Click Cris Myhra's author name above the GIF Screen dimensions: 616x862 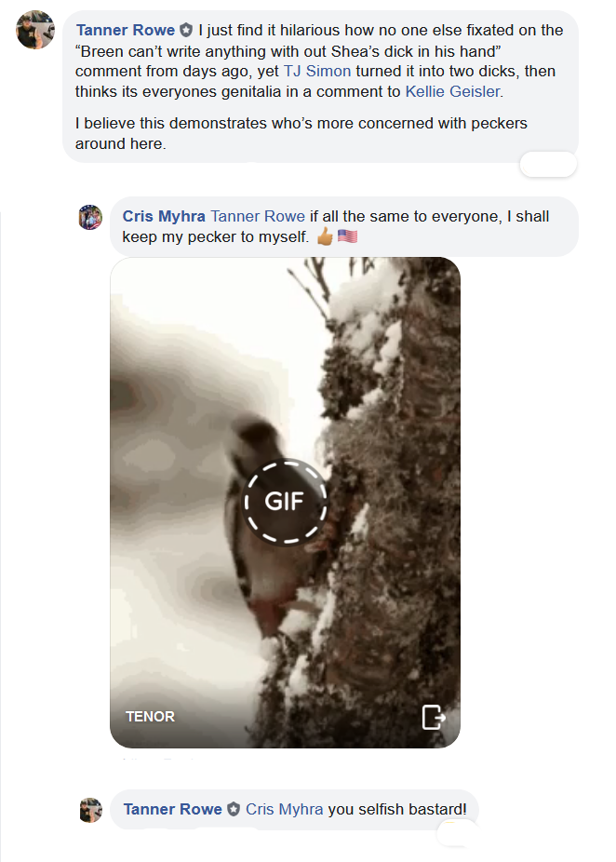click(164, 216)
